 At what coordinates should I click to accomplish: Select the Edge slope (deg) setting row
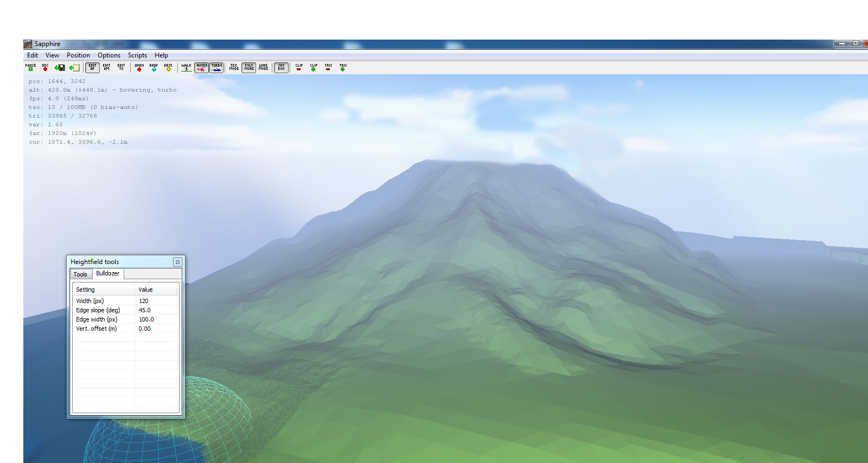pos(126,310)
